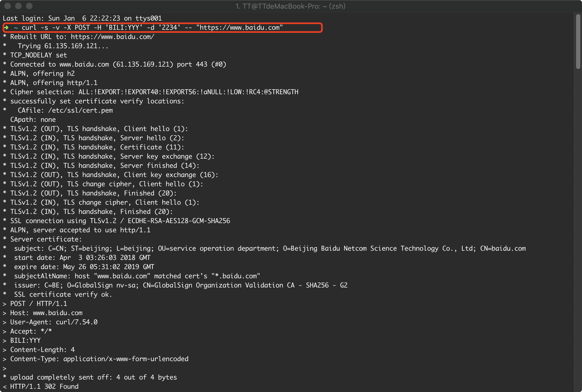Viewport: 582px width, 392px height.
Task: Click the 'Content-Length: 4' header line
Action: 39,350
